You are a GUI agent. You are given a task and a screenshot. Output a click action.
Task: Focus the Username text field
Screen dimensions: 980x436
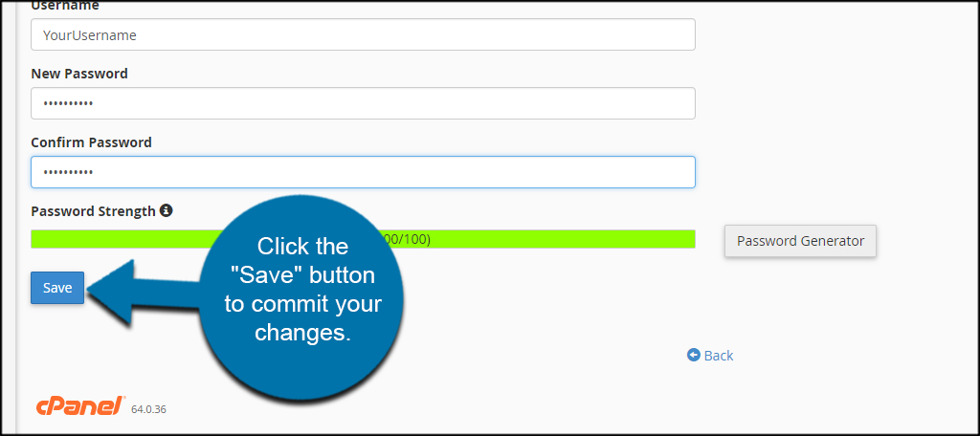[363, 34]
